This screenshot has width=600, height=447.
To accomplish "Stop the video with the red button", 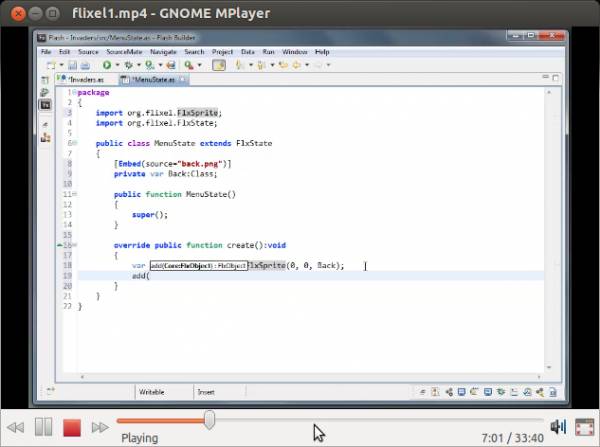I will tap(72, 427).
